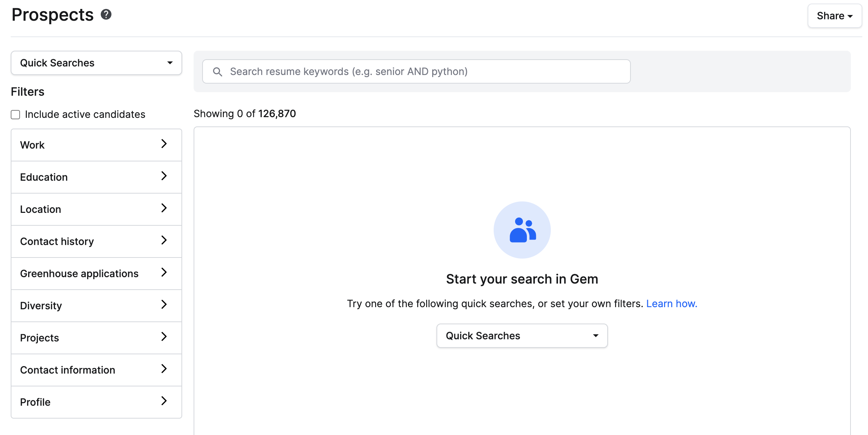Expand the Work filter section
The image size is (868, 435).
(96, 145)
